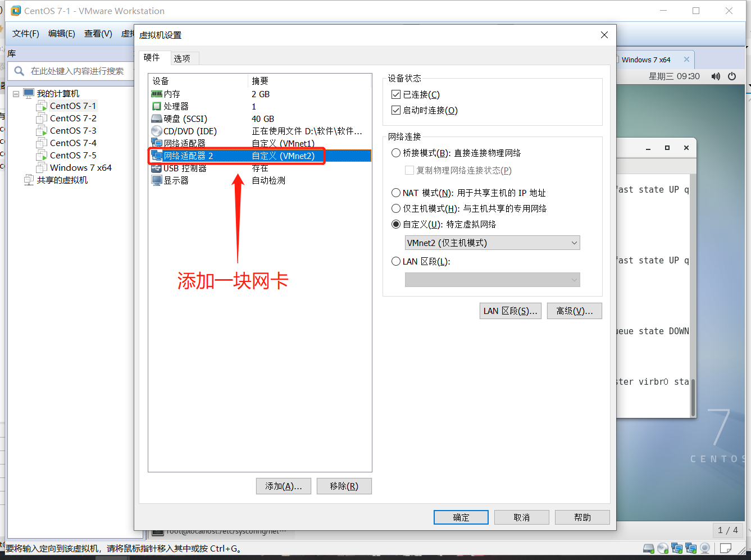The height and width of the screenshot is (560, 751).
Task: Click the 帮助 help button
Action: 582,517
